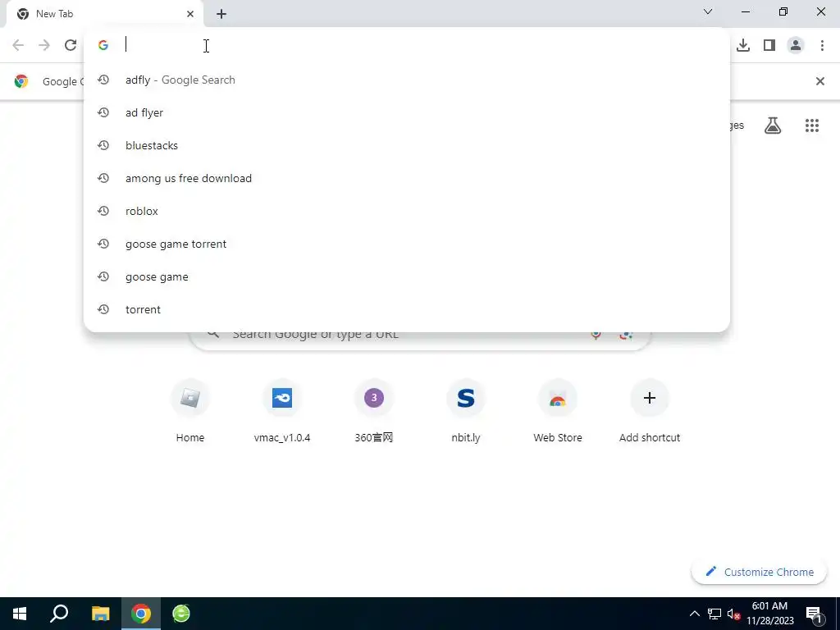Open the Web Store shortcut
This screenshot has width=840, height=630.
(558, 413)
